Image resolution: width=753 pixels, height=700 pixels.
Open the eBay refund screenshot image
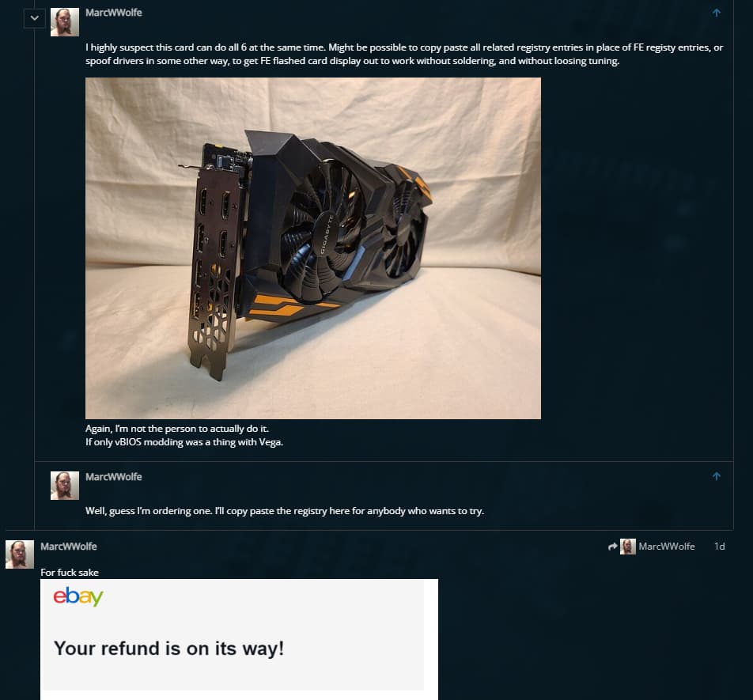tap(239, 640)
